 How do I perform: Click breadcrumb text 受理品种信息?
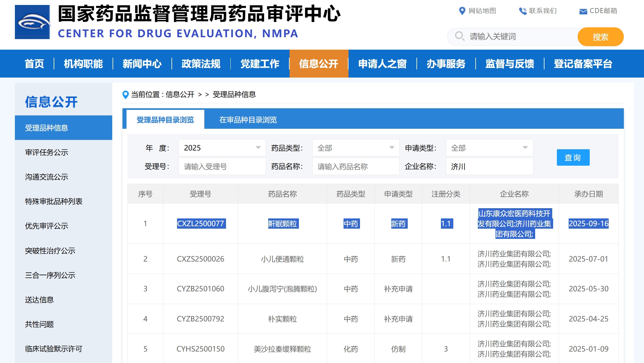pos(234,94)
